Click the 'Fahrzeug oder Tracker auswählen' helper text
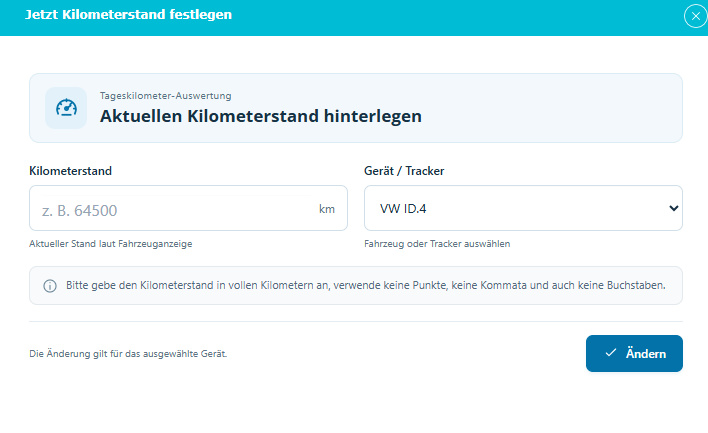708x433 pixels. [x=437, y=244]
